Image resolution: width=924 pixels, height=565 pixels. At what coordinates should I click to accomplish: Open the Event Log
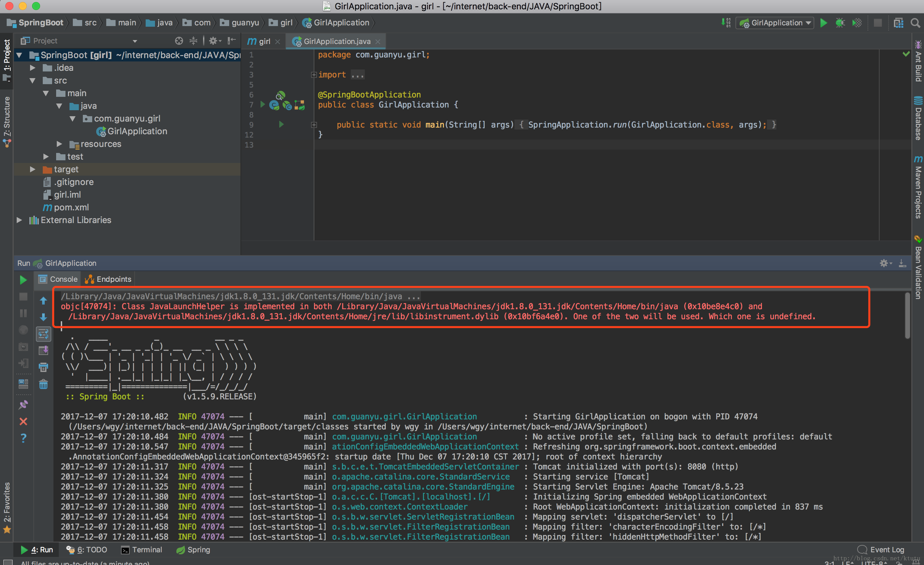(x=881, y=550)
